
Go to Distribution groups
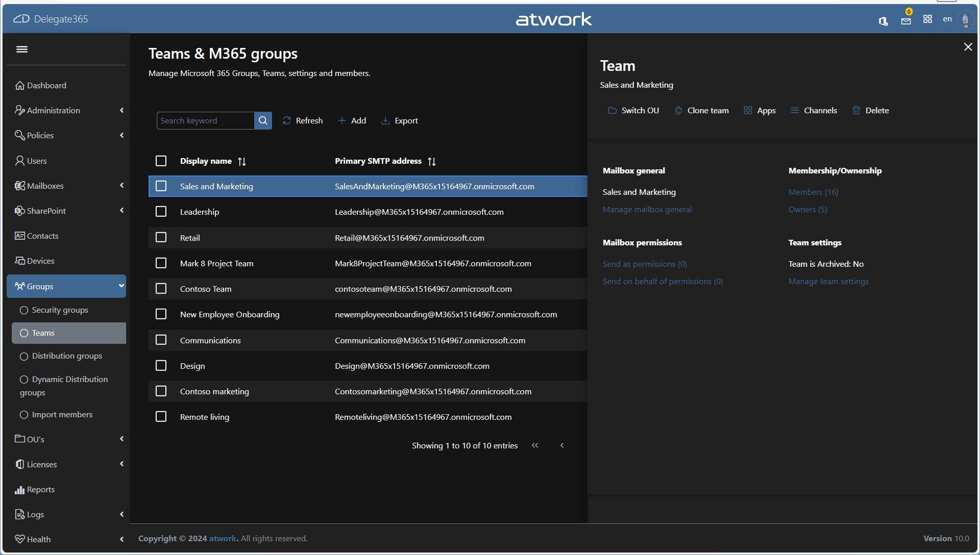[x=67, y=356]
